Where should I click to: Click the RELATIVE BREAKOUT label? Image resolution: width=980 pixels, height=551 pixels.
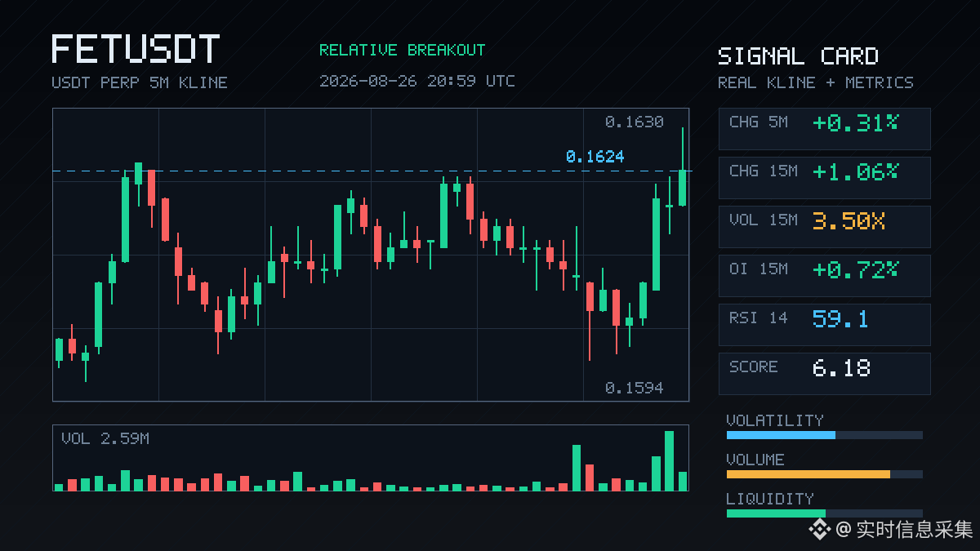click(402, 50)
